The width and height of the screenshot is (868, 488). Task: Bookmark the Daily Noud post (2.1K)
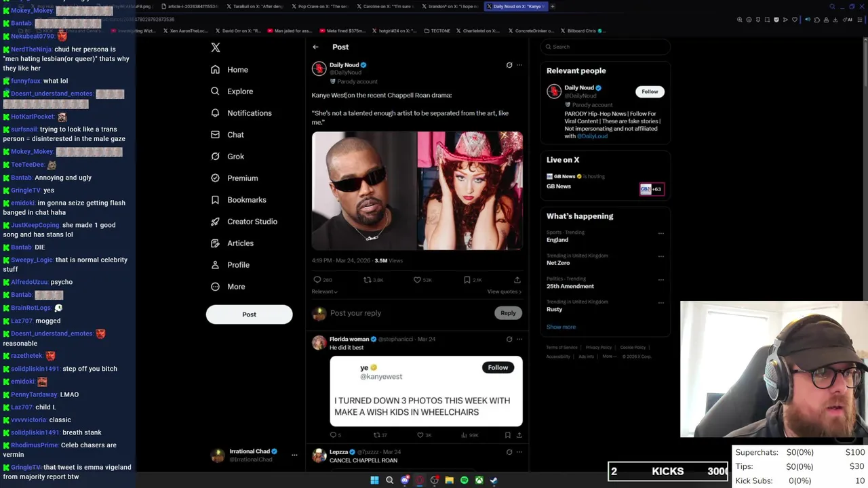pos(473,279)
